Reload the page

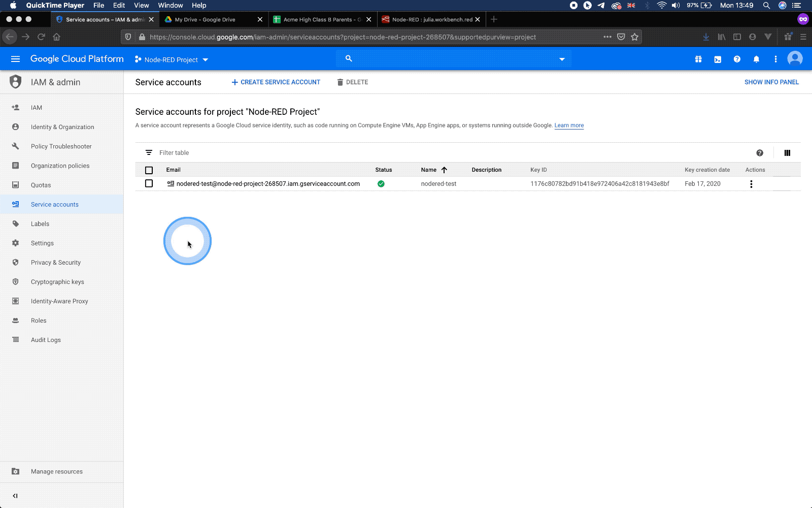pyautogui.click(x=41, y=37)
